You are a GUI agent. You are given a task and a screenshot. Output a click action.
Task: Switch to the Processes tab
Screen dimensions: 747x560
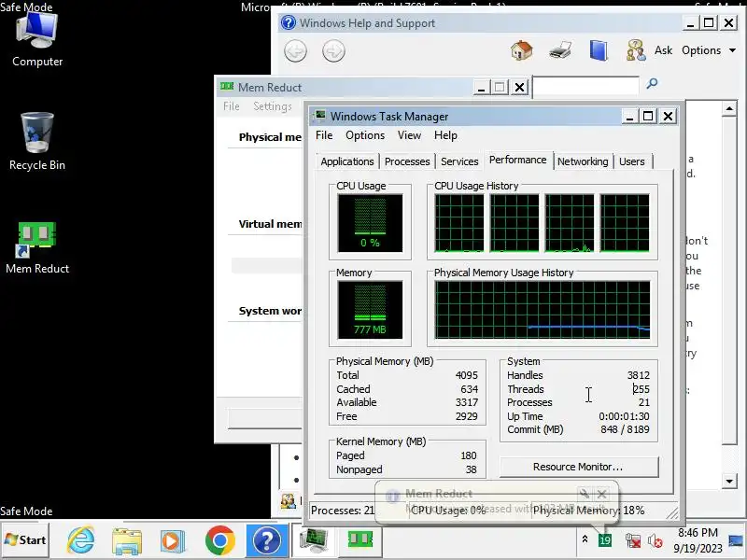pyautogui.click(x=407, y=161)
